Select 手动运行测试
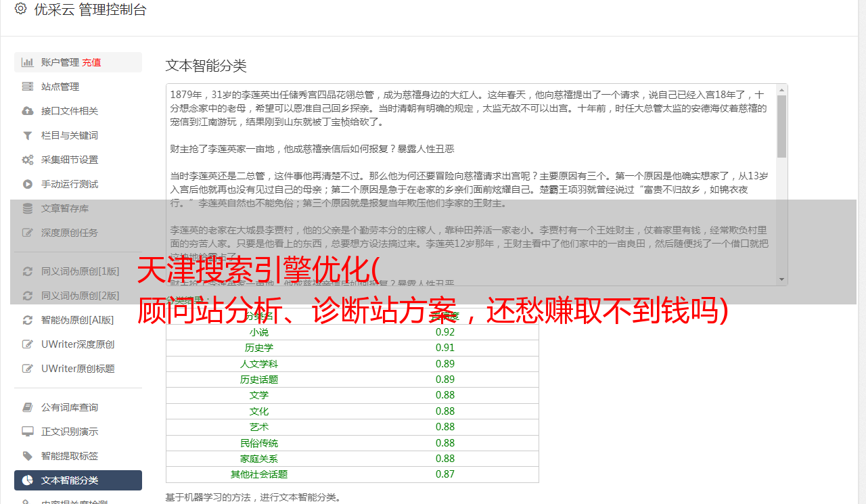Viewport: 866px width, 504px height. point(78,184)
